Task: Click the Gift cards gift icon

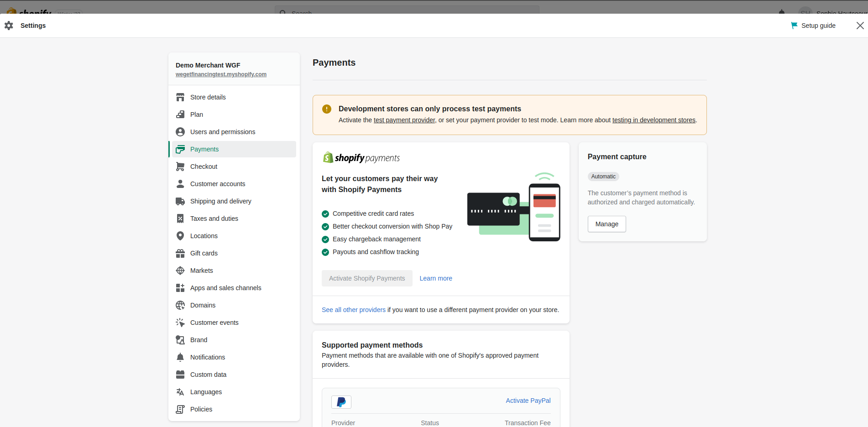Action: pyautogui.click(x=180, y=253)
